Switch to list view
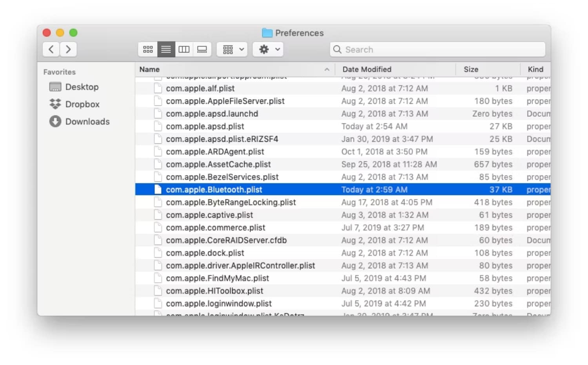Viewport: 588px width, 365px height. pos(166,49)
